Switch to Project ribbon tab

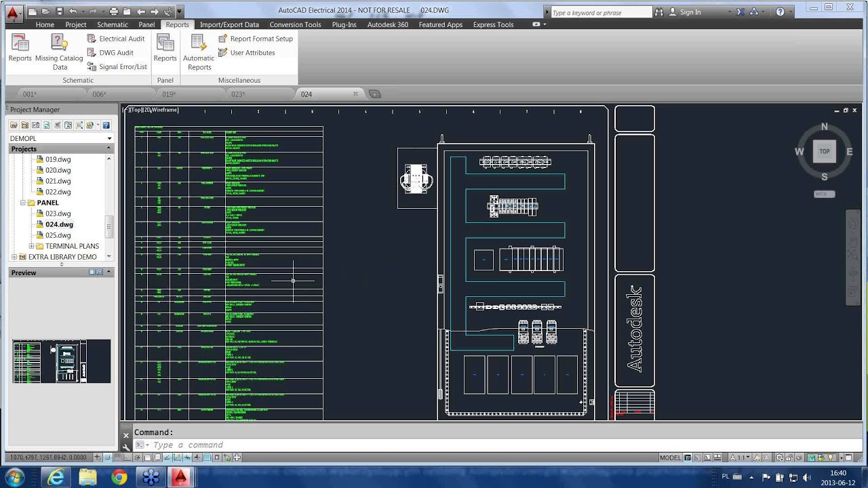pos(76,24)
